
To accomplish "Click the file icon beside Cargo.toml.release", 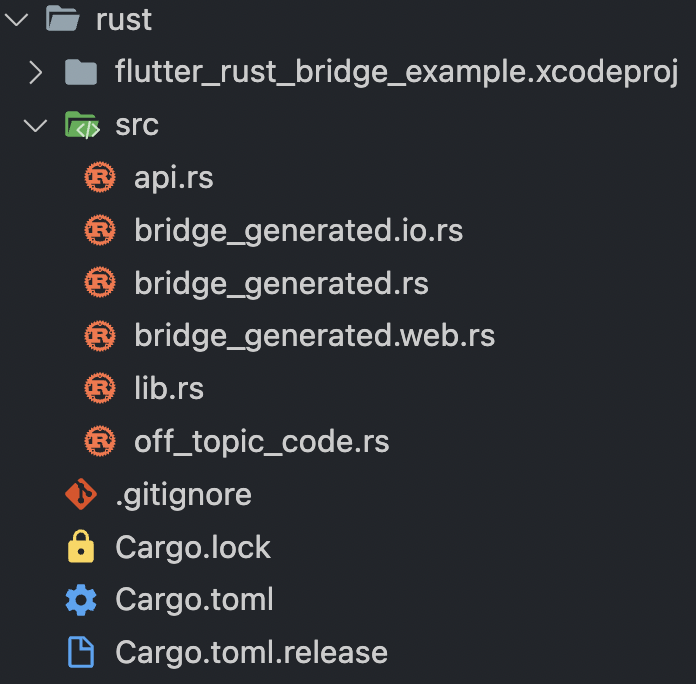I will (80, 652).
